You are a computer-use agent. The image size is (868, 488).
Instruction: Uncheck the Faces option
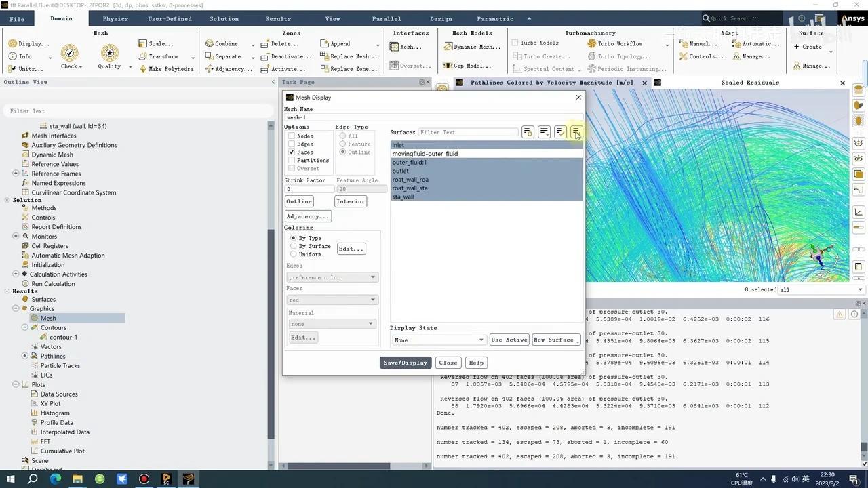(292, 152)
